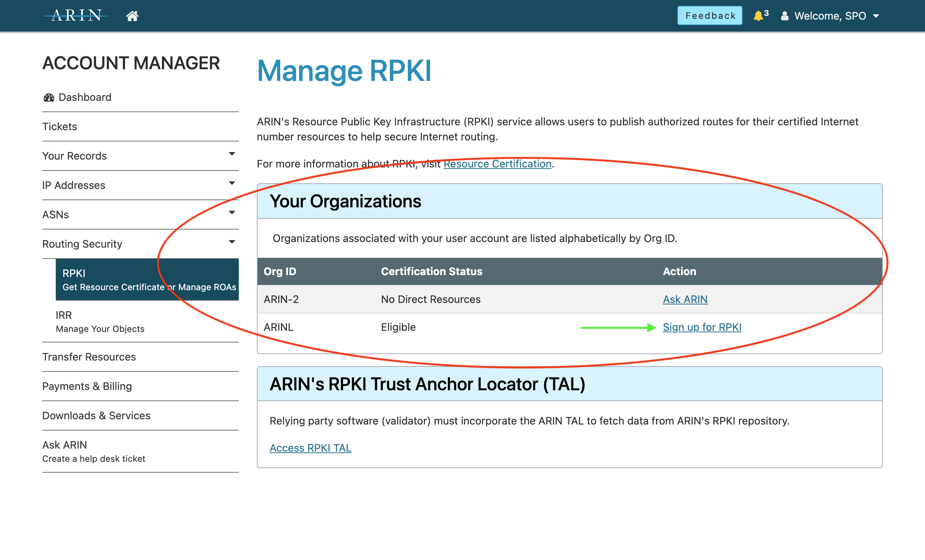
Task: Select Routing Security menu item
Action: pyautogui.click(x=82, y=244)
